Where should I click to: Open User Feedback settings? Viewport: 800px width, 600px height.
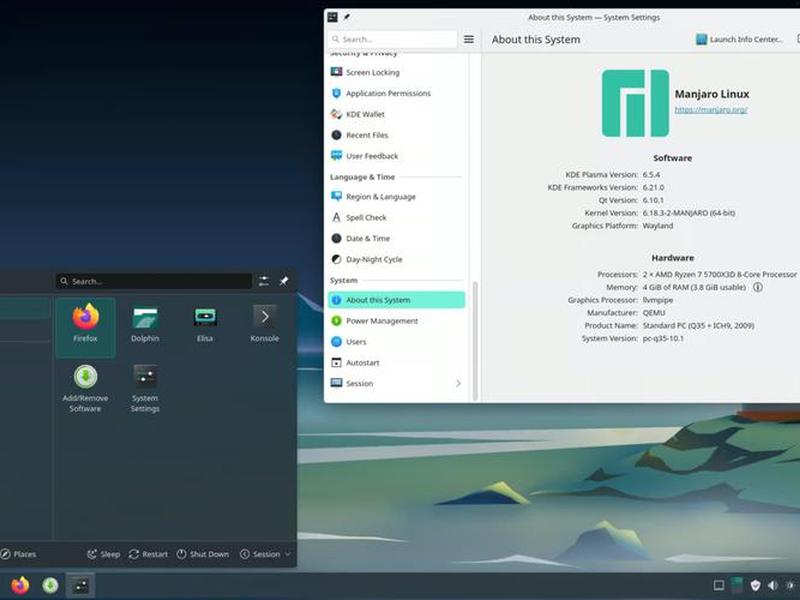point(396,156)
